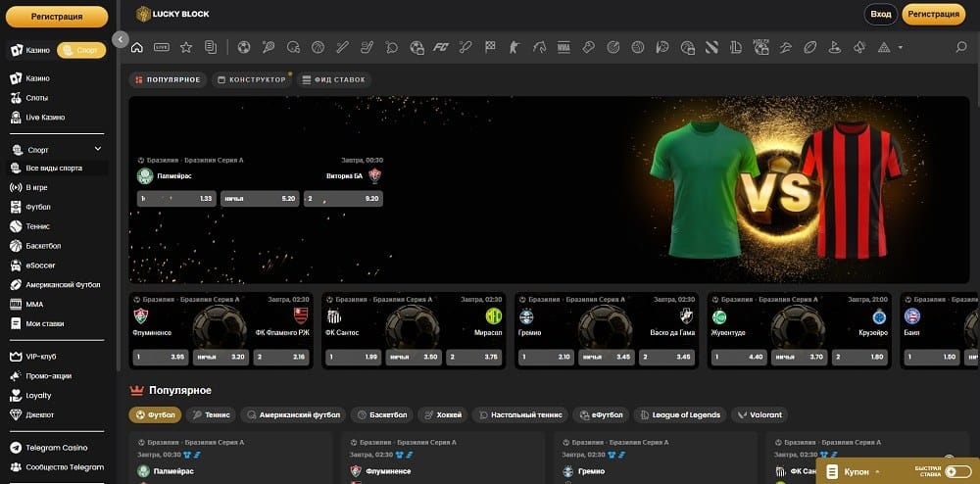This screenshot has height=484, width=980.
Task: Select the FC esports icon
Action: coord(441,47)
